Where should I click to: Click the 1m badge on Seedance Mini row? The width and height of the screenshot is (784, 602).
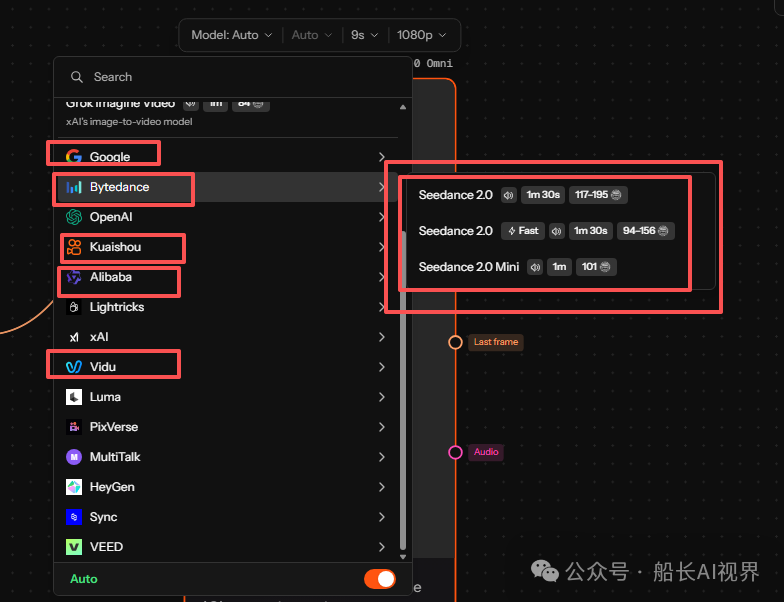pyautogui.click(x=559, y=267)
